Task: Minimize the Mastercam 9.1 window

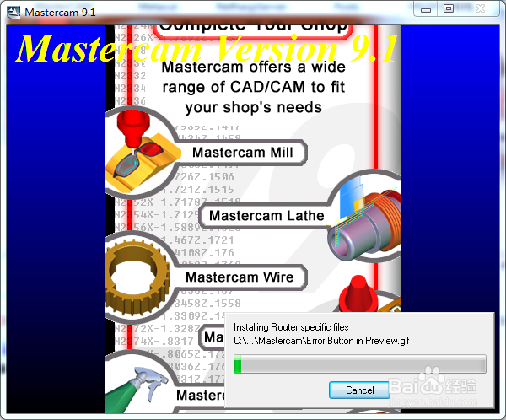Action: [426, 9]
